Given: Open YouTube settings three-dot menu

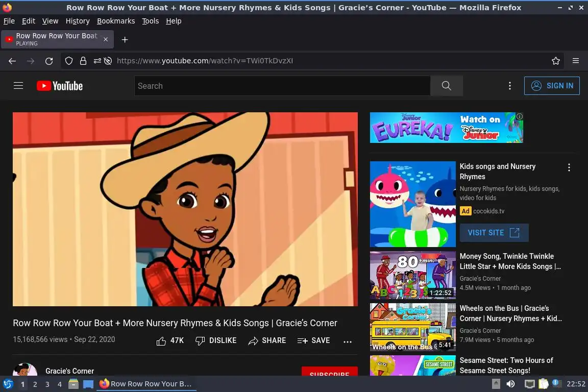Looking at the screenshot, I should (509, 86).
